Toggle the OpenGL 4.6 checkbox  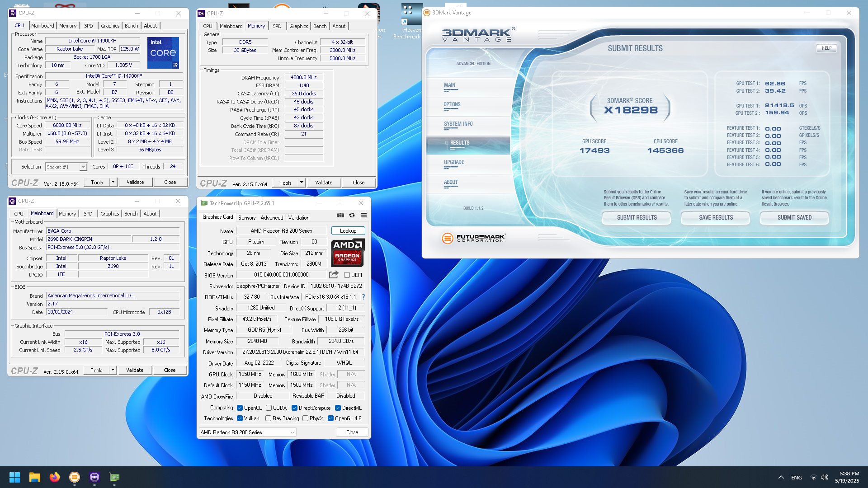(330, 418)
